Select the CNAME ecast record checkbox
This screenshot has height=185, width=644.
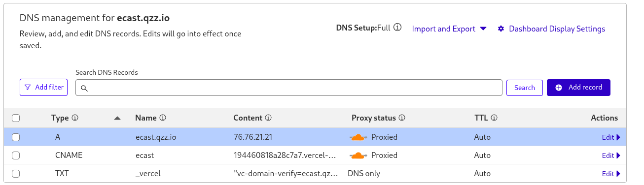point(16,155)
